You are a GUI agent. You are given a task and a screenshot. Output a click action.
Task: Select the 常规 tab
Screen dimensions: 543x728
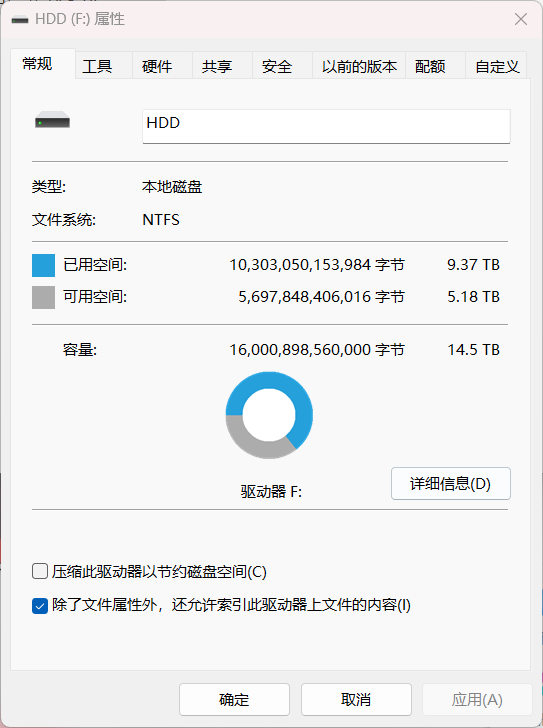click(x=38, y=64)
